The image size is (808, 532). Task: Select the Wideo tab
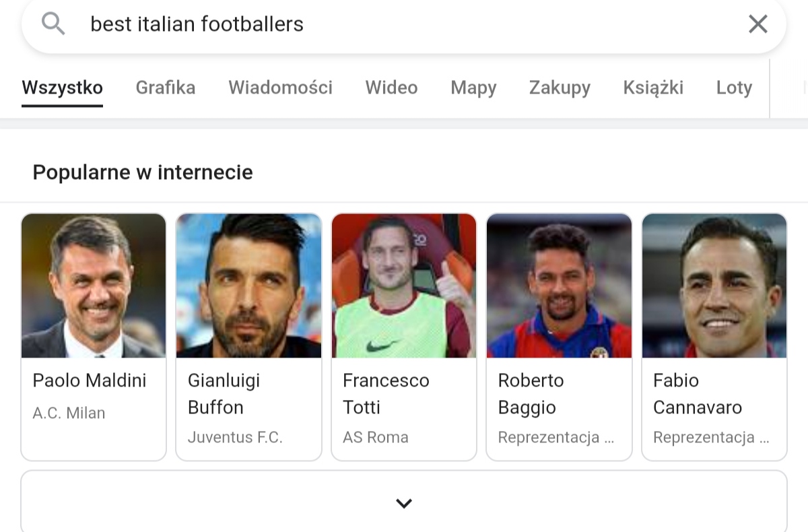(x=391, y=88)
